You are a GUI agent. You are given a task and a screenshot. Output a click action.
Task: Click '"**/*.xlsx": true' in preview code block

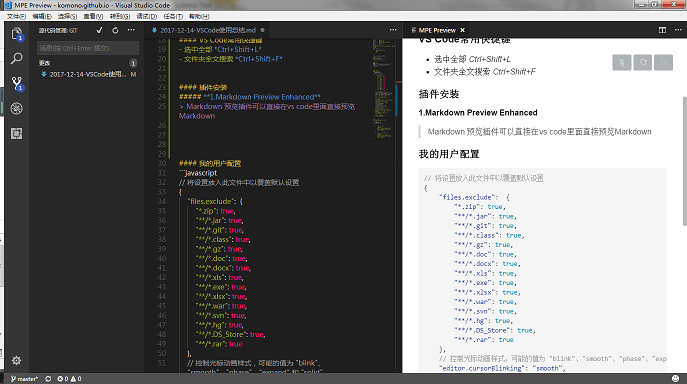[x=488, y=292]
